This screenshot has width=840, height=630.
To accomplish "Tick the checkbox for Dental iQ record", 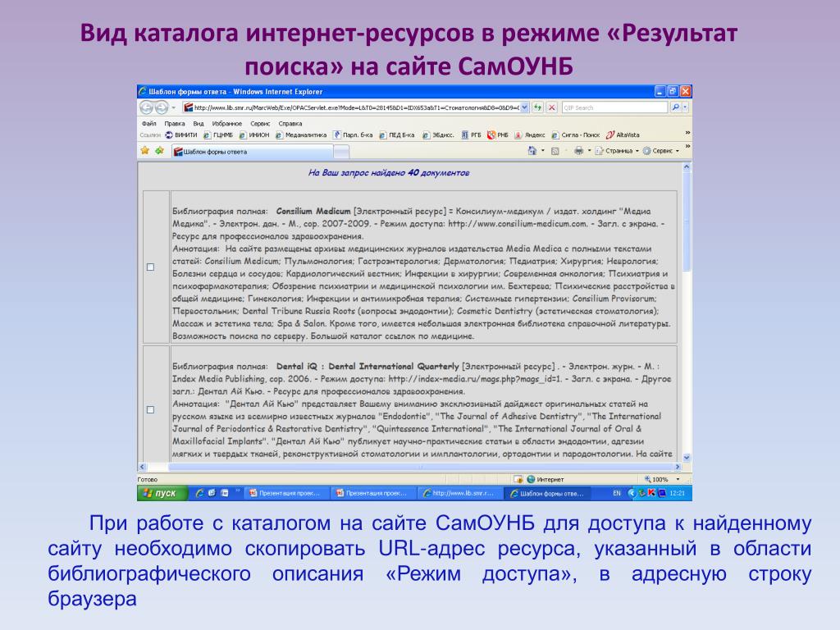I will [x=151, y=410].
